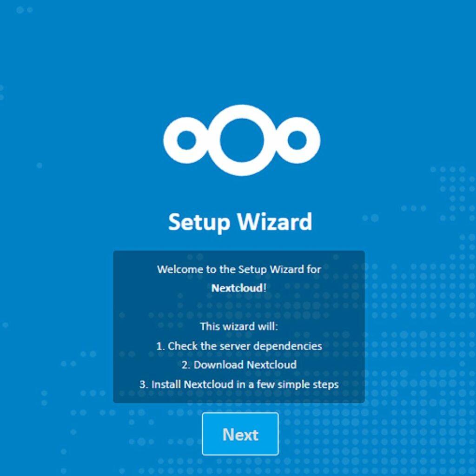Click the large center ring of the logo
Viewport: 476px width, 476px height.
[242, 140]
